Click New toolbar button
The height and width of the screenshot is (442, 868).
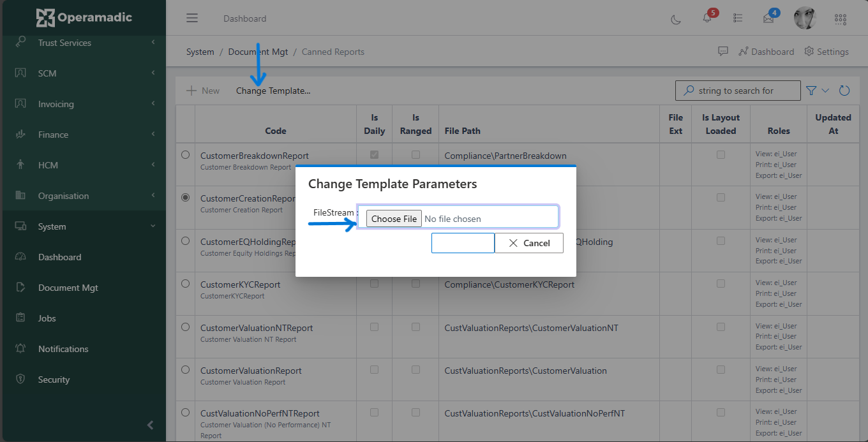(x=203, y=91)
